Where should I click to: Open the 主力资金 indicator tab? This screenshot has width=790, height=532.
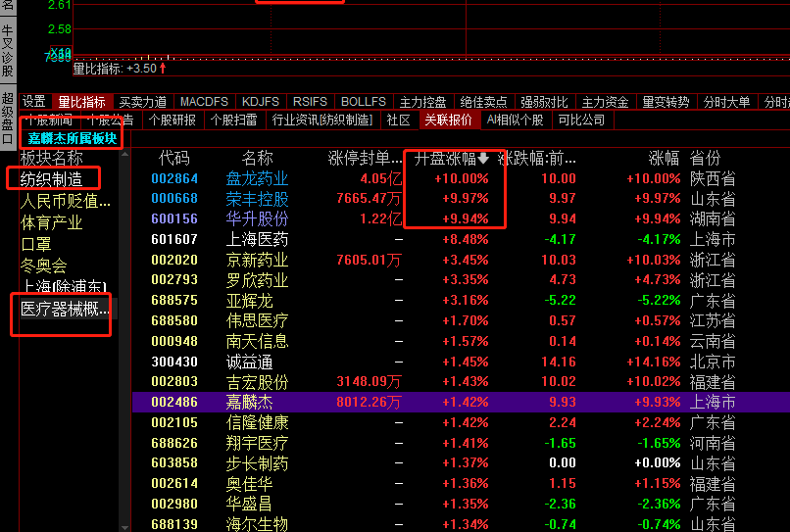(605, 102)
